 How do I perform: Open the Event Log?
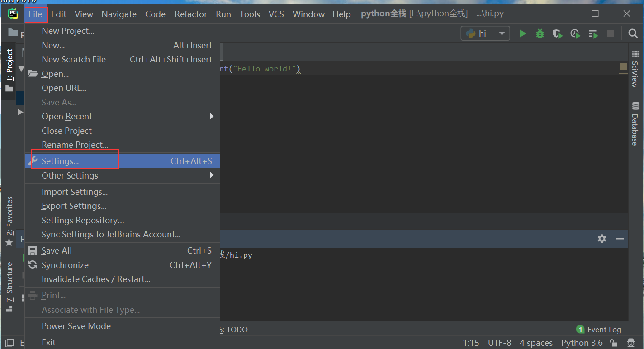tap(598, 330)
